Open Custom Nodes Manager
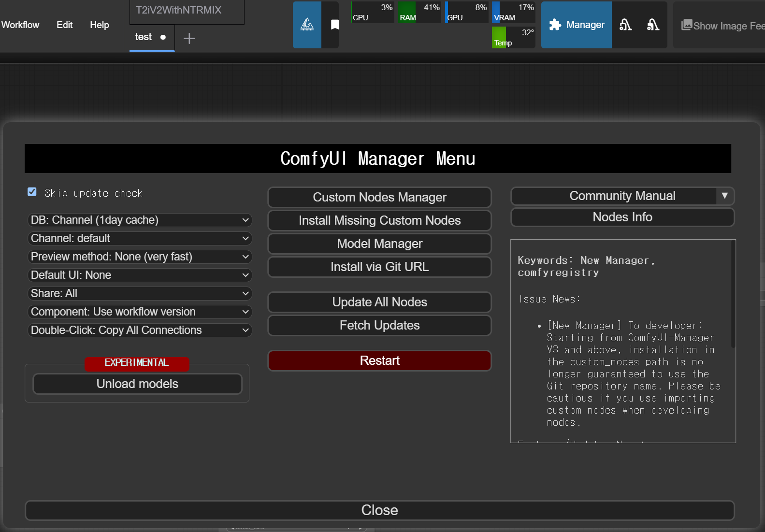765x532 pixels. click(379, 197)
